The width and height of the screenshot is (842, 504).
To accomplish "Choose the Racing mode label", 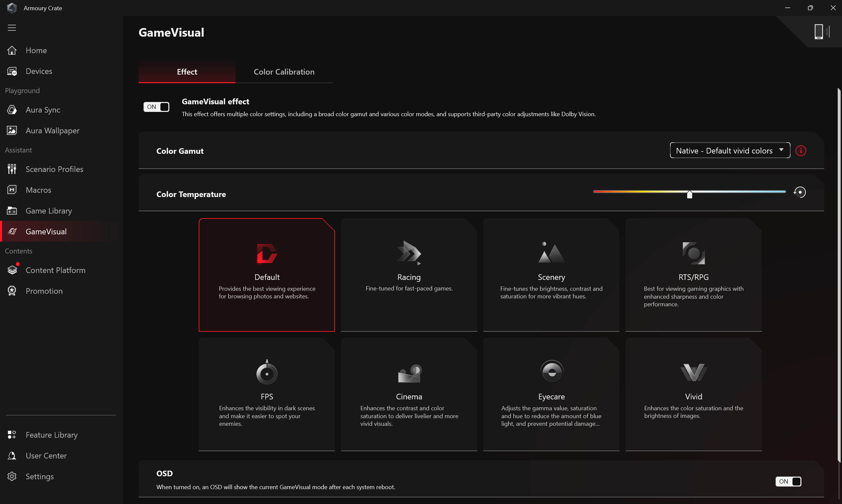I will click(409, 277).
